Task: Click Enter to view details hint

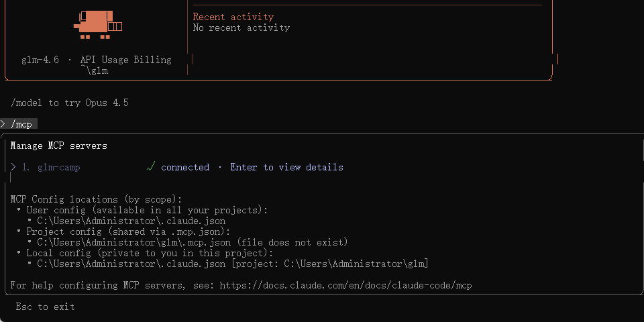Action: click(286, 167)
